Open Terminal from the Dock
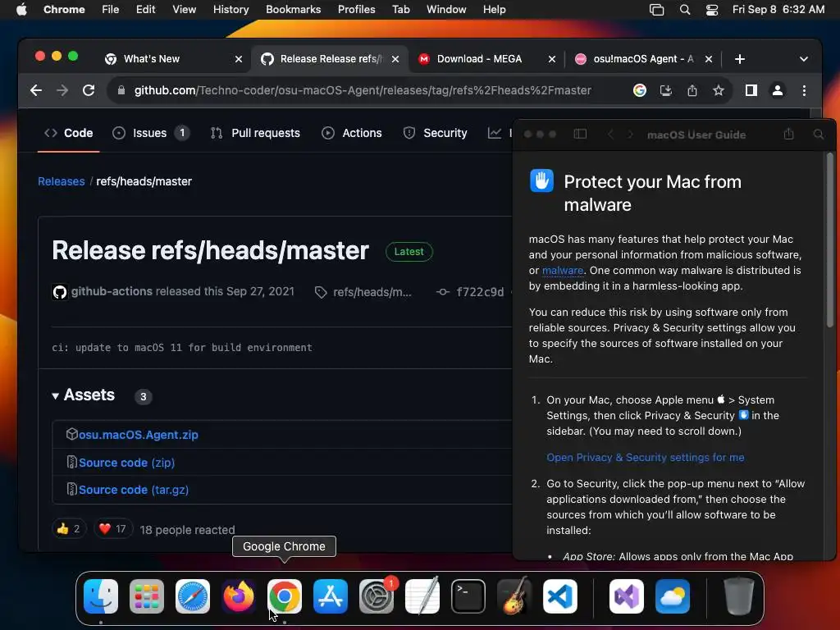 (x=468, y=596)
